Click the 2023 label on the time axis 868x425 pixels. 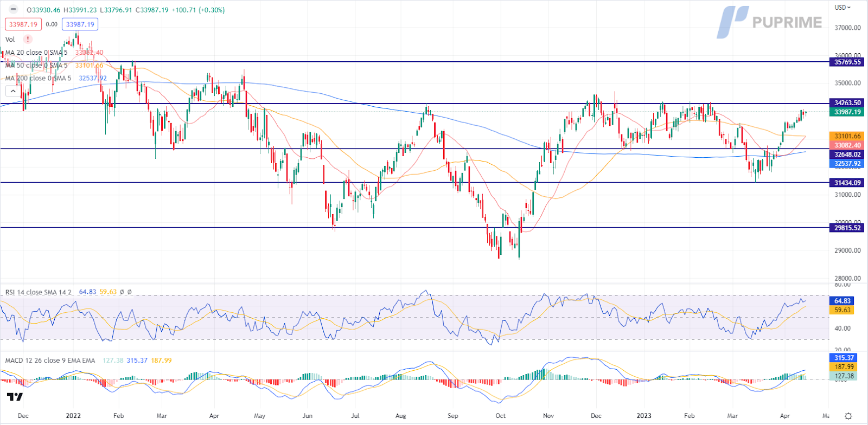[x=644, y=416]
